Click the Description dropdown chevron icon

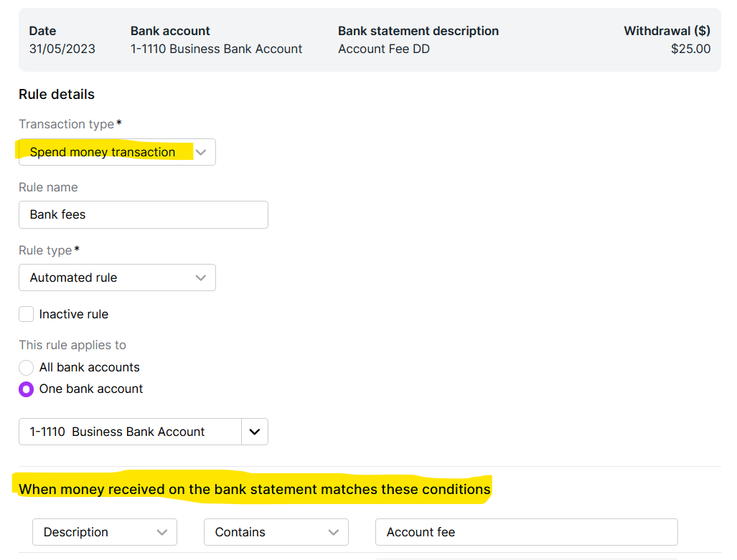click(164, 532)
